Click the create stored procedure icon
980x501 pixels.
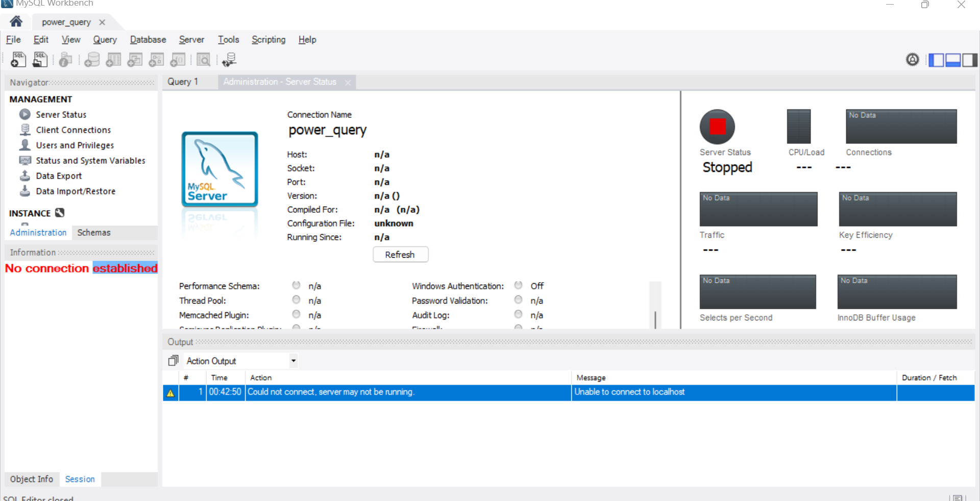156,60
